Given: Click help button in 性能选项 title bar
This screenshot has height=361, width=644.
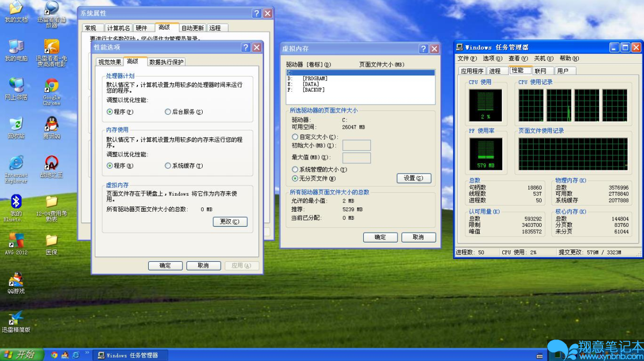Looking at the screenshot, I should point(246,47).
